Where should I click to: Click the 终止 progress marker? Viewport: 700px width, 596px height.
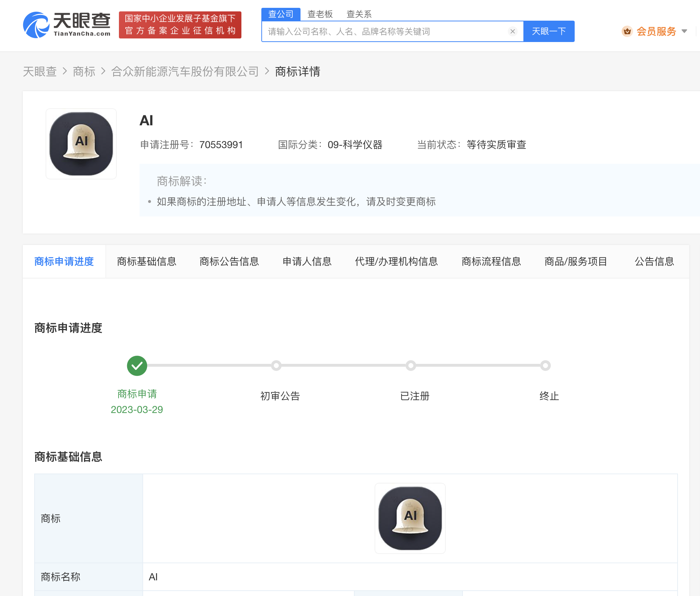point(545,366)
